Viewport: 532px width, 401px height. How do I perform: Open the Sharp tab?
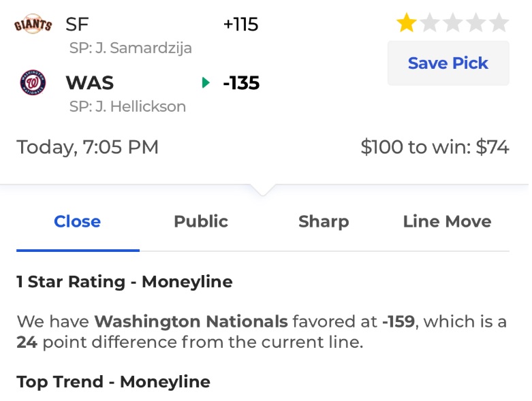coord(324,222)
